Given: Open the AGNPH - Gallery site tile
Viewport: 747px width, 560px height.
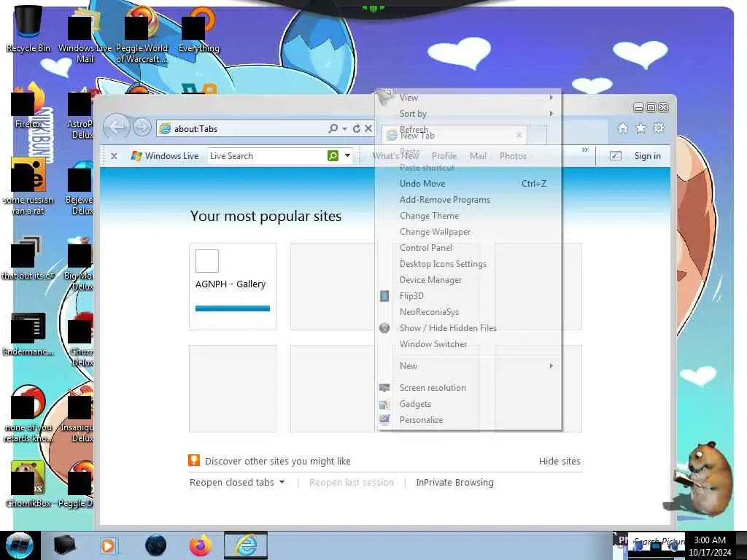Looking at the screenshot, I should pos(233,286).
